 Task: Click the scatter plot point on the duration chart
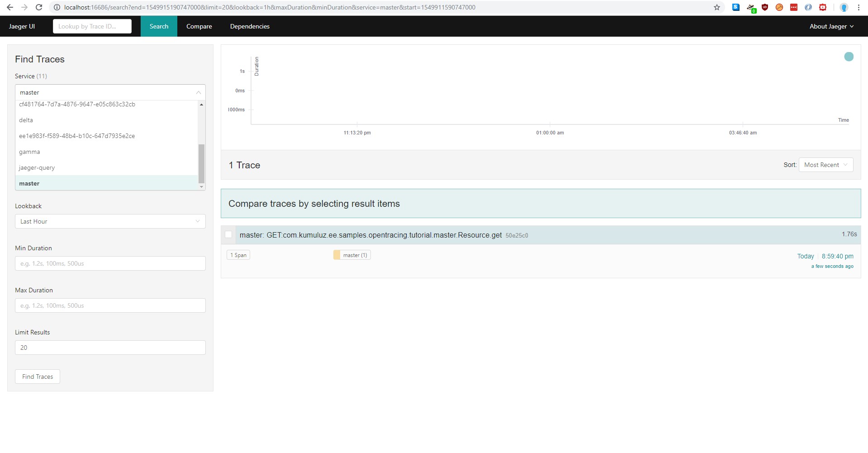[x=849, y=57]
